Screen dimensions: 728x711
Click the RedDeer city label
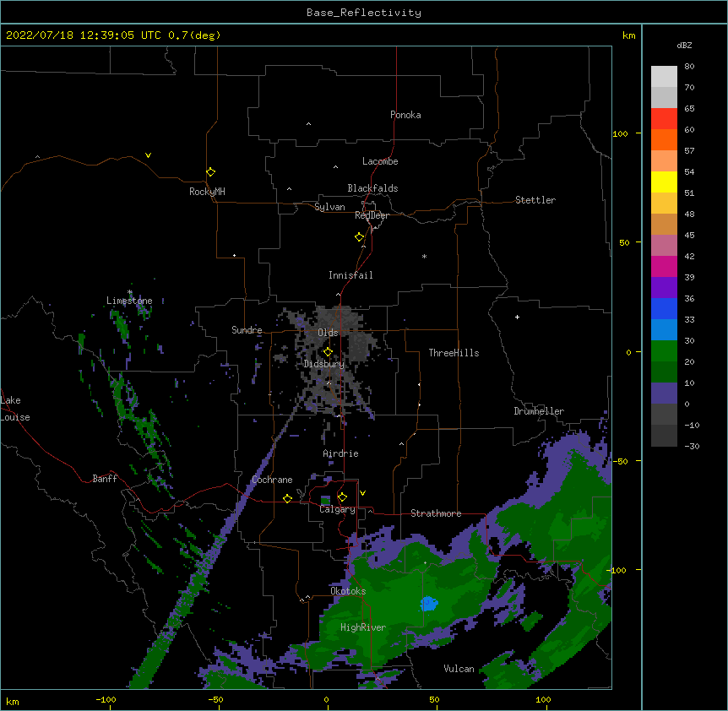click(372, 215)
